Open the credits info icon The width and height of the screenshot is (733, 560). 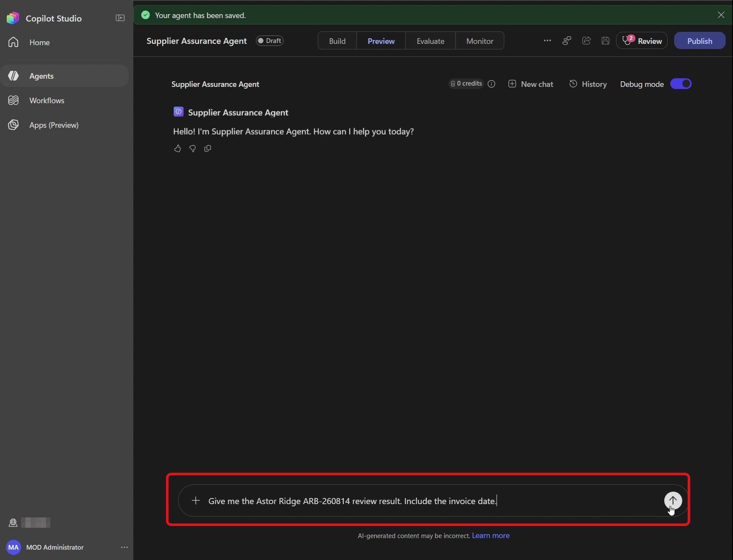[491, 84]
